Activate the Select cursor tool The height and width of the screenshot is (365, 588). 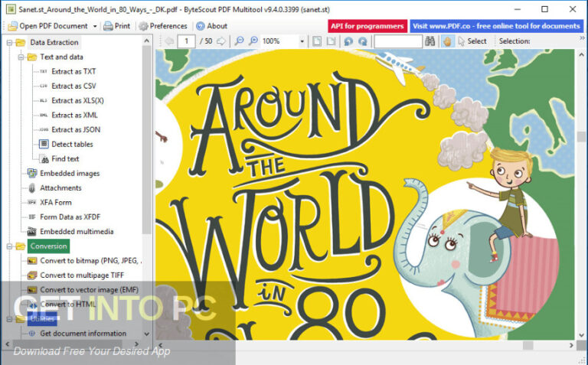pos(472,41)
